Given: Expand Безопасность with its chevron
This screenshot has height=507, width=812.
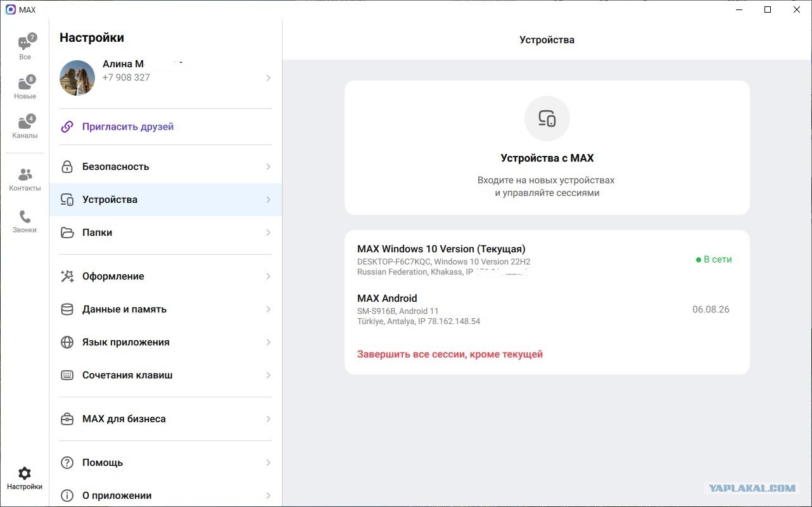Looking at the screenshot, I should [269, 167].
